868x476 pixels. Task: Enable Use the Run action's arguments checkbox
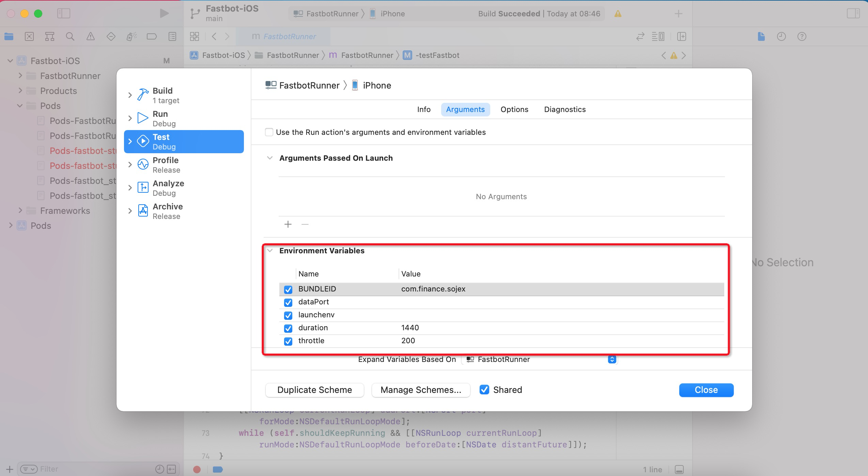click(269, 132)
